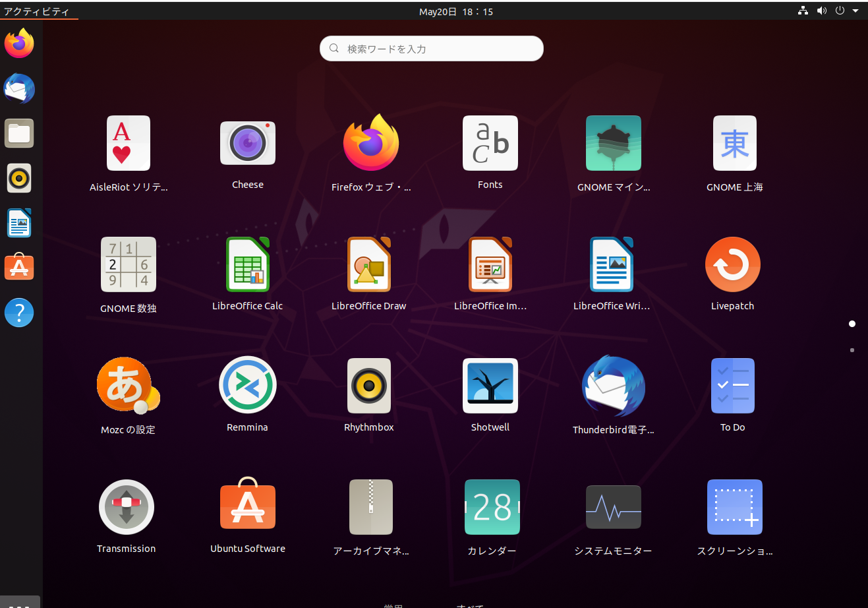Click the volume speaker icon in the top bar

click(821, 11)
